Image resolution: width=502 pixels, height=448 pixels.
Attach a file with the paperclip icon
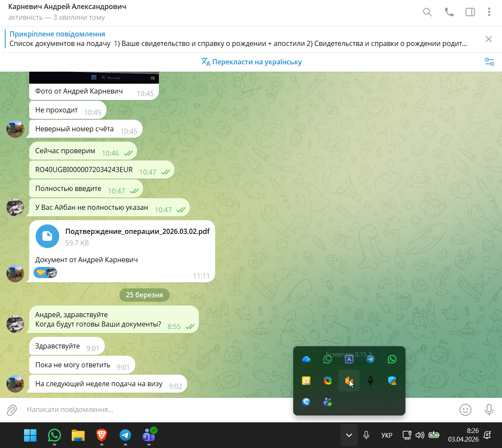(12, 410)
